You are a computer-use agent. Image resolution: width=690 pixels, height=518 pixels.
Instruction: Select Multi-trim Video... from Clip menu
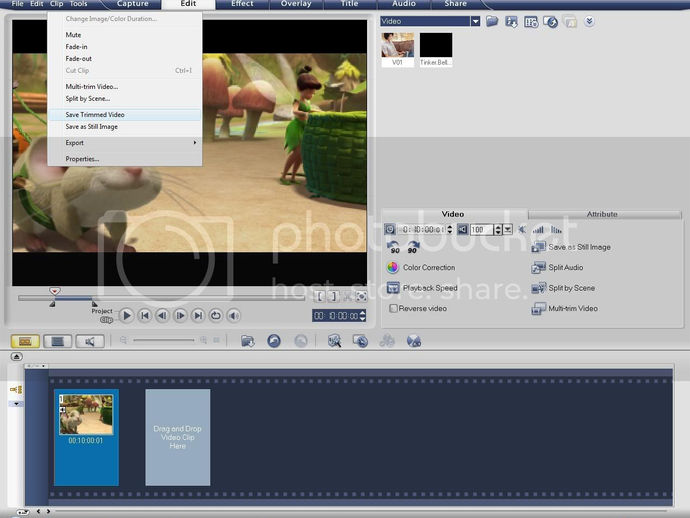click(x=125, y=86)
